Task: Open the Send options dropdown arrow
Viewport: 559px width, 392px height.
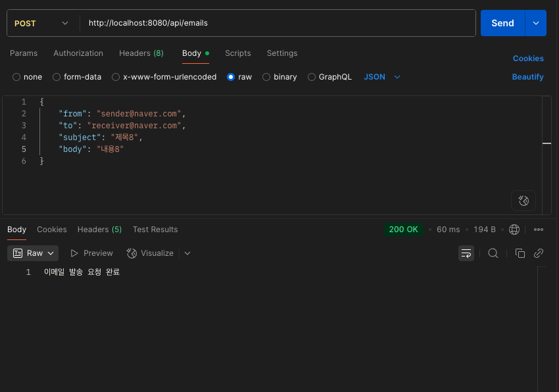Action: tap(536, 23)
